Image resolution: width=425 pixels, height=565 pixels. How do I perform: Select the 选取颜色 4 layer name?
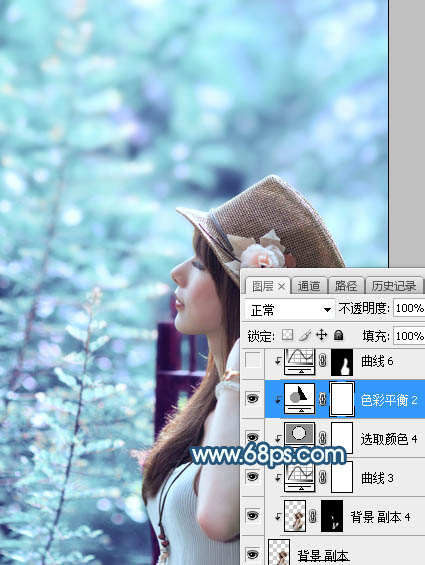(389, 439)
